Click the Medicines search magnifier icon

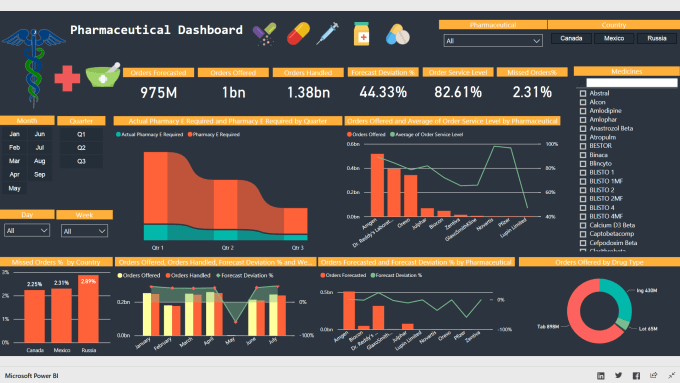[x=582, y=82]
